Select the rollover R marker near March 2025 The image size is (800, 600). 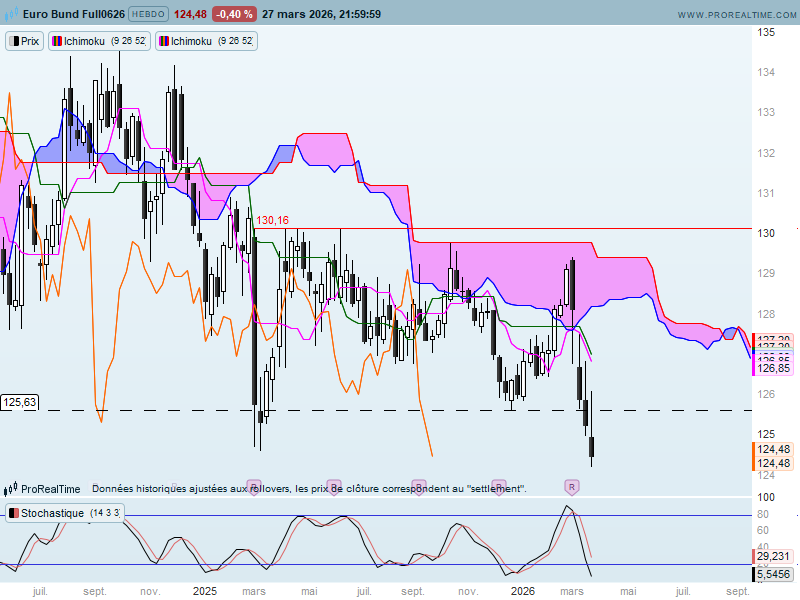pos(253,486)
